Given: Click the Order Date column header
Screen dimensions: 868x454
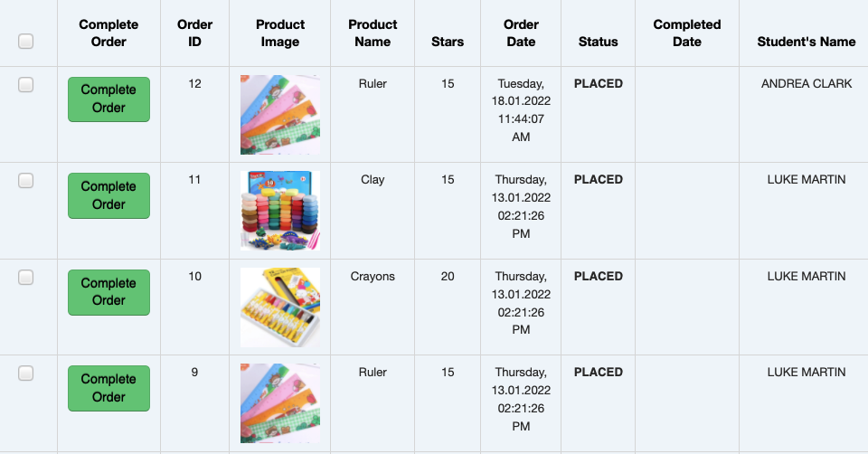Looking at the screenshot, I should (521, 33).
